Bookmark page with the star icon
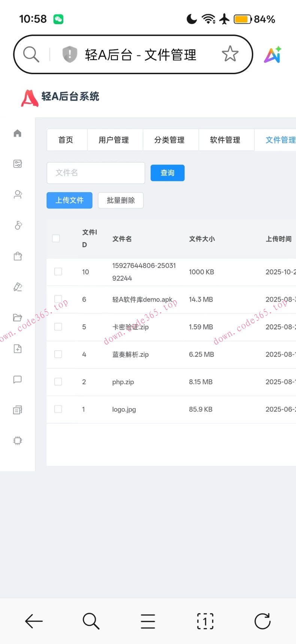 tap(230, 54)
